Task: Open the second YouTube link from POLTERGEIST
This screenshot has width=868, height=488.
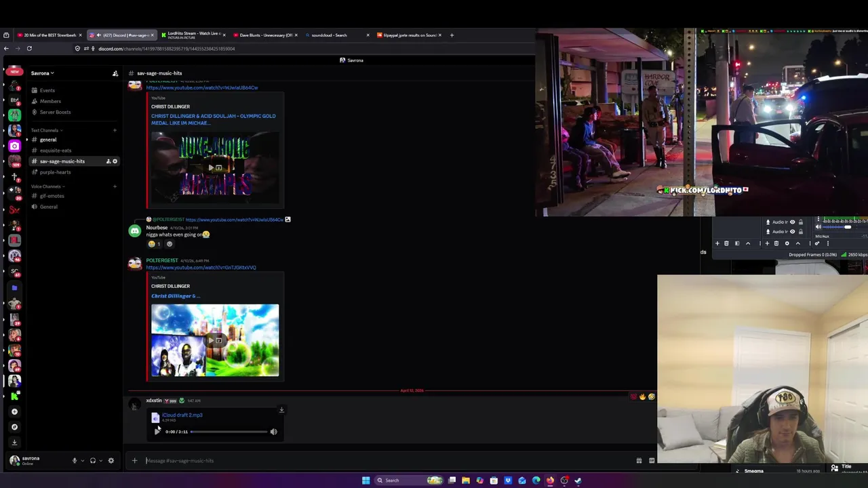Action: pyautogui.click(x=201, y=267)
